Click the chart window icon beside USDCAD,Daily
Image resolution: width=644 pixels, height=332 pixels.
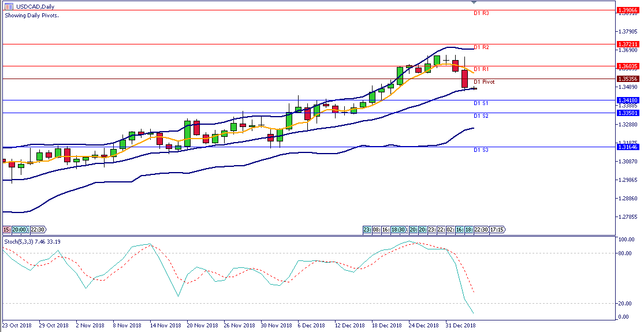(9, 6)
